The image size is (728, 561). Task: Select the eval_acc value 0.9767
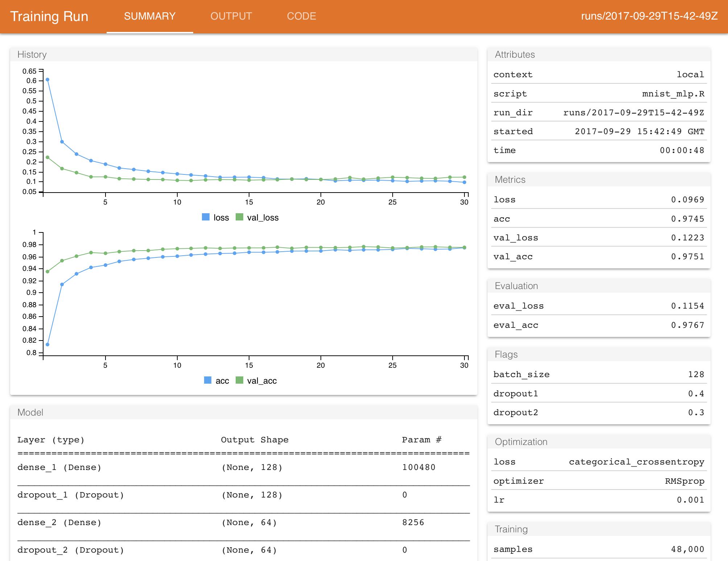click(688, 325)
